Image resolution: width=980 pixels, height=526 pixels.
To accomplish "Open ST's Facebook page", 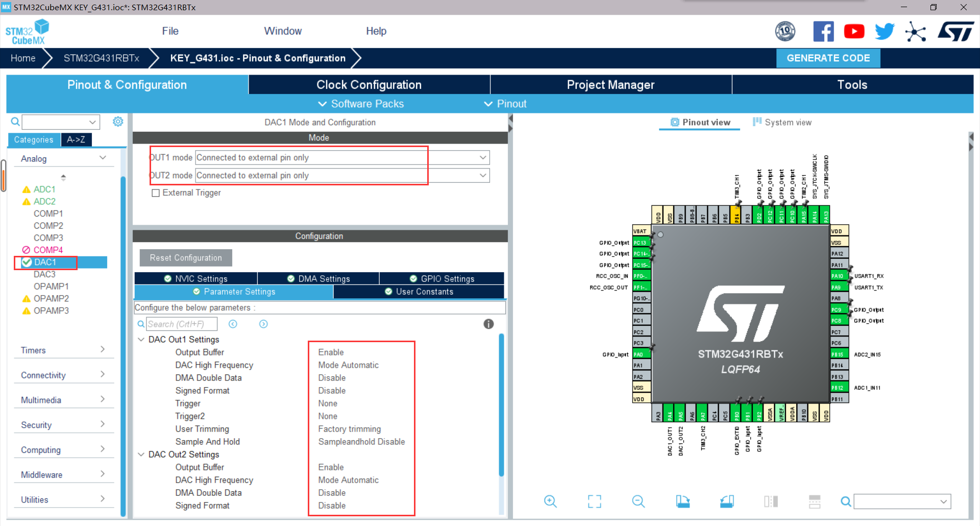I will point(823,31).
